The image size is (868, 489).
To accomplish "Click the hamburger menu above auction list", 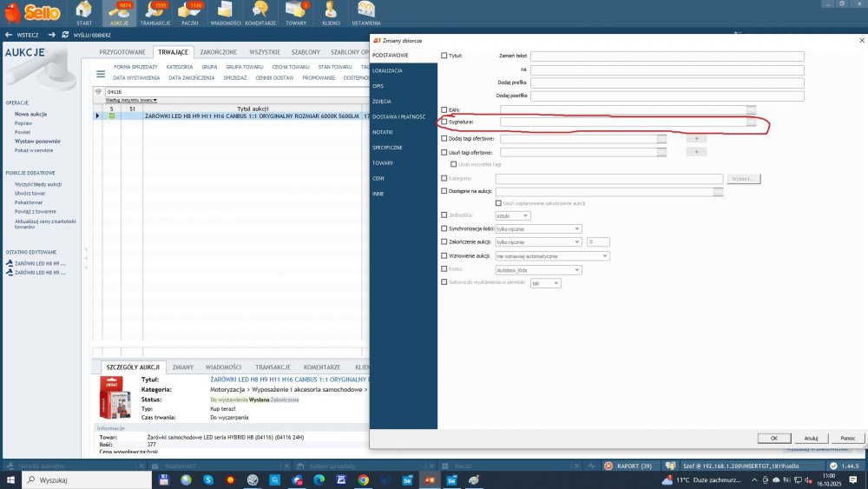I will tap(101, 74).
